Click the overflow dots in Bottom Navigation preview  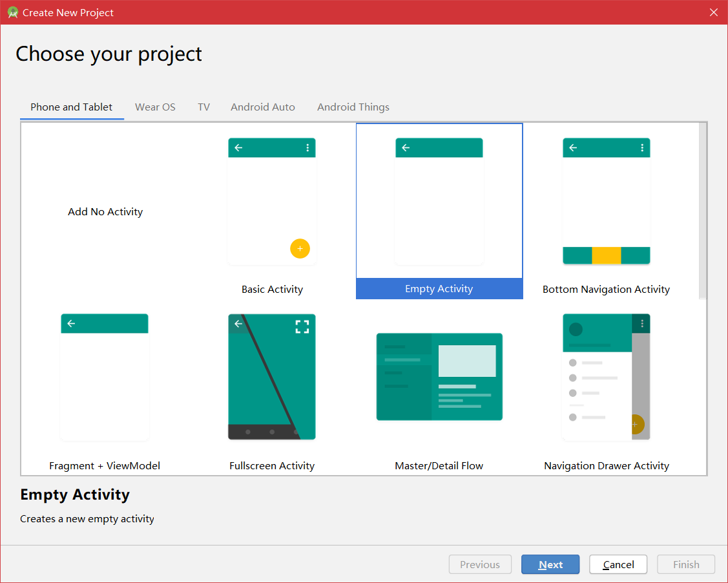coord(642,148)
